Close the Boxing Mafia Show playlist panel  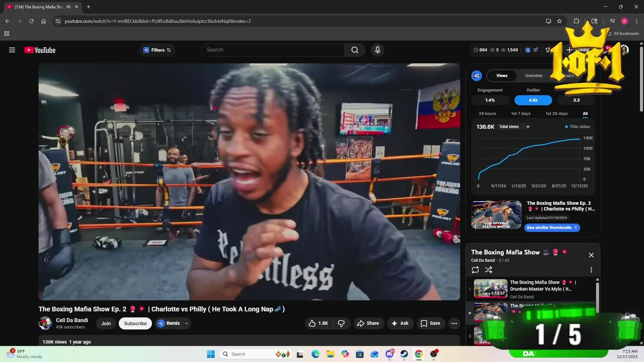pyautogui.click(x=591, y=255)
